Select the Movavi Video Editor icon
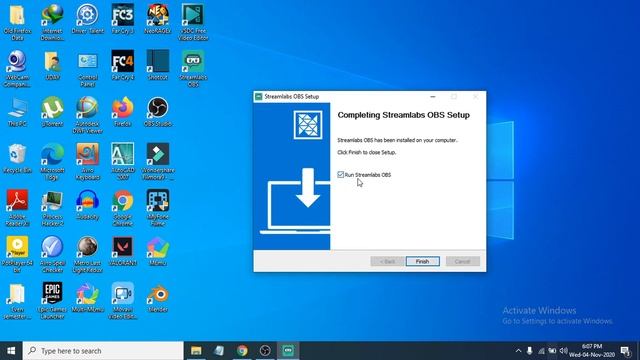 [x=122, y=300]
